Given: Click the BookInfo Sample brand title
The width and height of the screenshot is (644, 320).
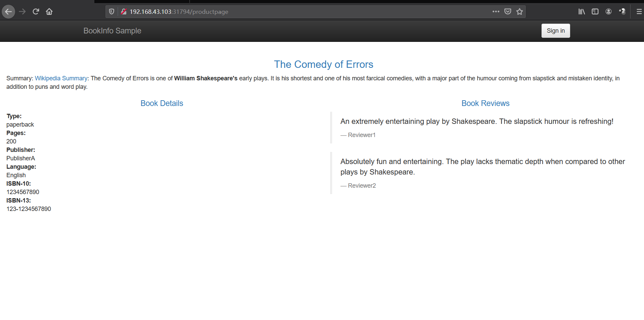Looking at the screenshot, I should tap(112, 31).
